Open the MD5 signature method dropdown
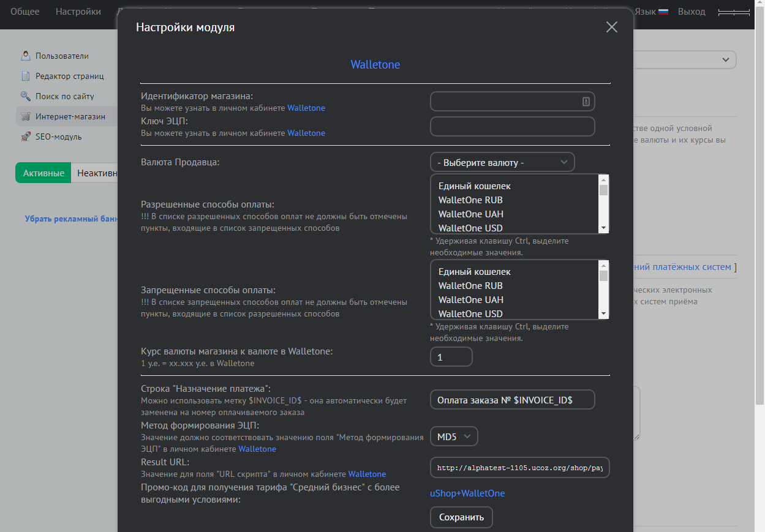The width and height of the screenshot is (765, 532). (454, 436)
